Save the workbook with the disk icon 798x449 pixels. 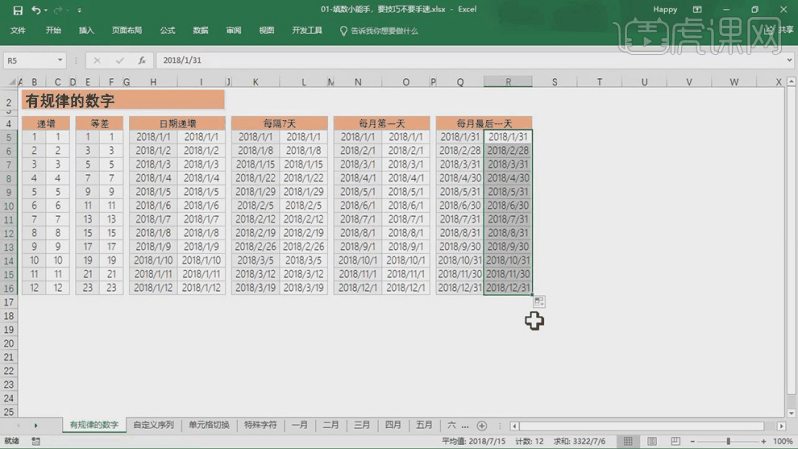18,10
